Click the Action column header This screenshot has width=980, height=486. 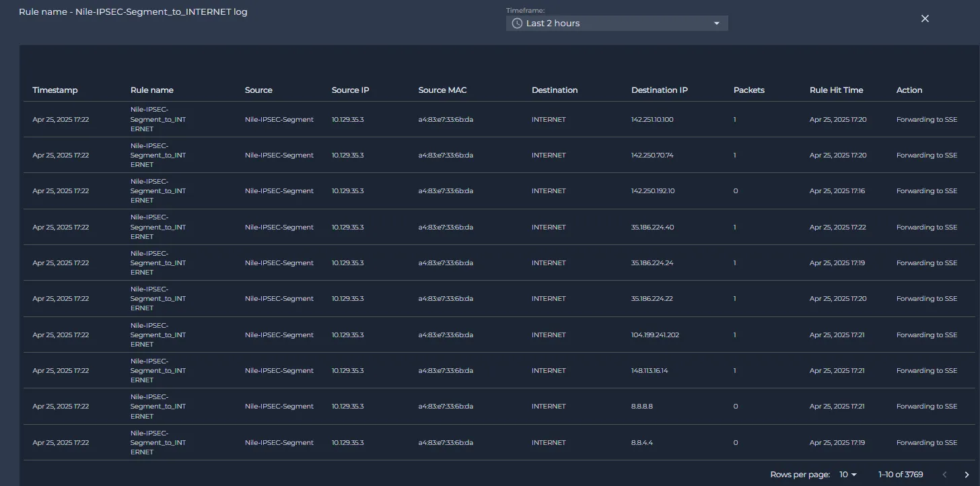[x=909, y=90]
